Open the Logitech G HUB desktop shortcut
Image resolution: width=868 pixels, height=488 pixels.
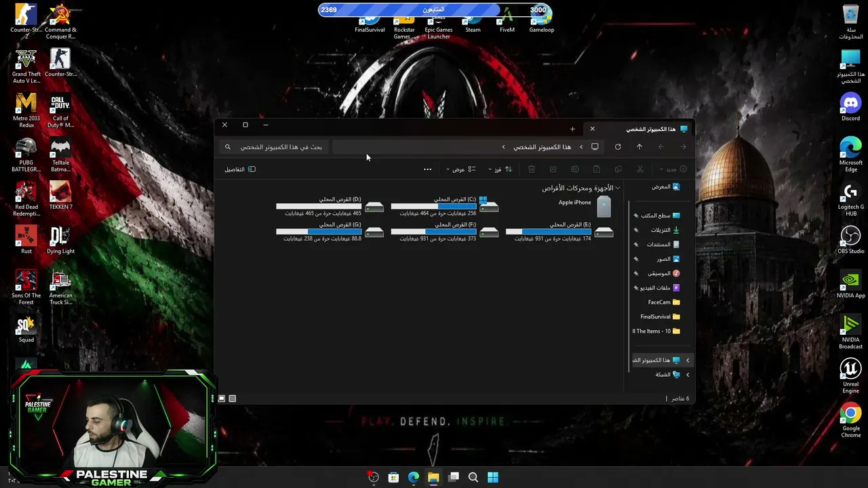(x=850, y=199)
